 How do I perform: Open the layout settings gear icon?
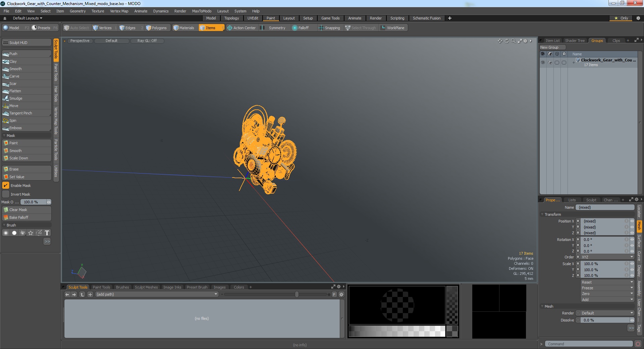click(x=638, y=18)
